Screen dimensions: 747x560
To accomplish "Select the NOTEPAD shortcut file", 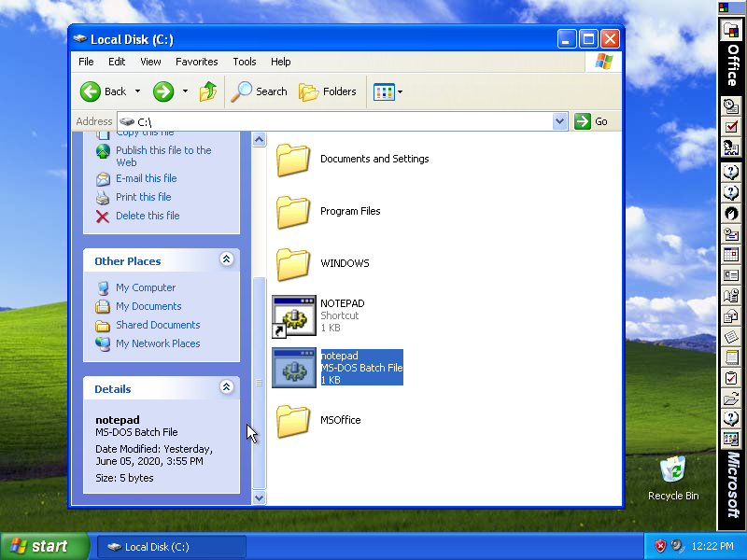I will [318, 315].
